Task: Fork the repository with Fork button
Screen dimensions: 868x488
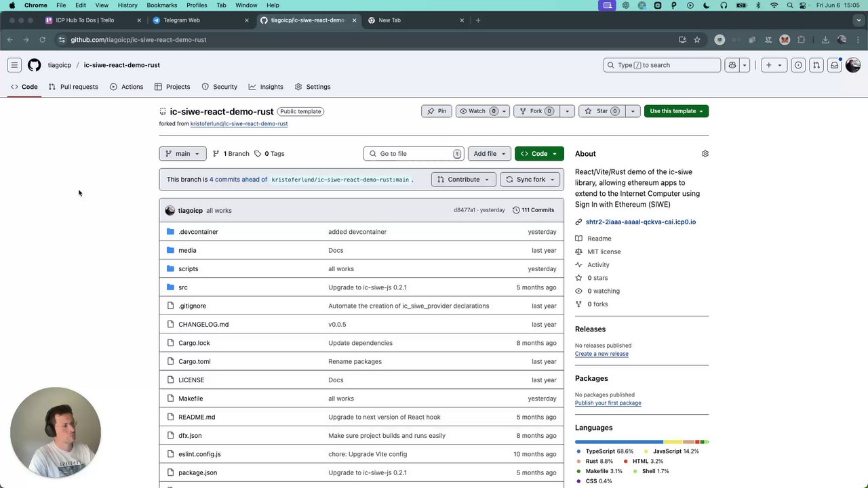Action: [x=537, y=111]
